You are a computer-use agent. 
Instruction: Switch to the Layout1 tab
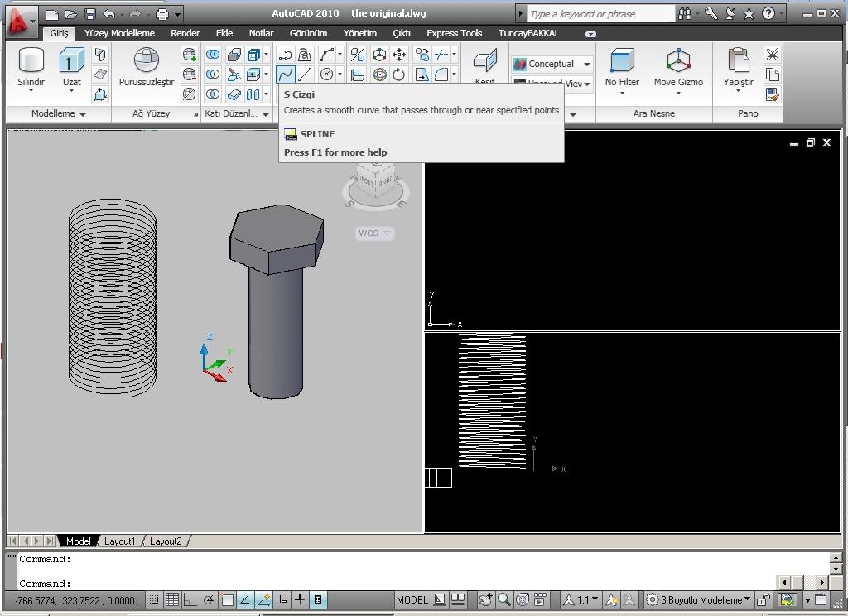119,541
